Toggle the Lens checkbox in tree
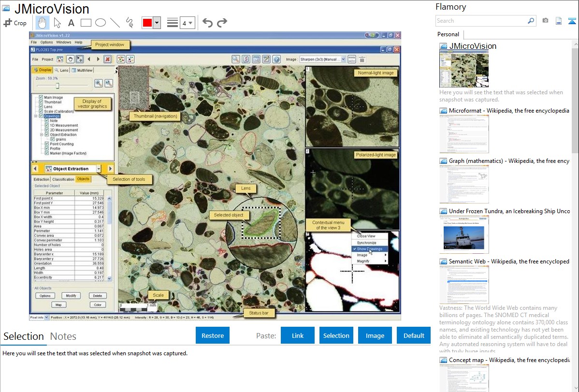Viewport: 579px width, 392px height. (41, 106)
